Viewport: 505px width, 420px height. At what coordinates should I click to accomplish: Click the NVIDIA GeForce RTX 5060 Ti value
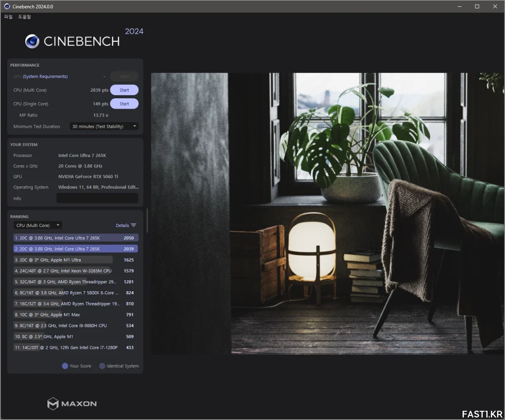pos(88,177)
